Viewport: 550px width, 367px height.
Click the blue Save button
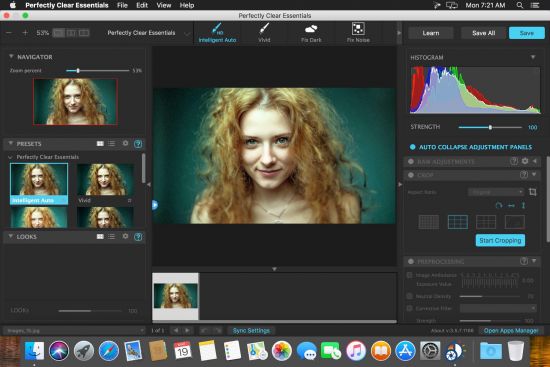526,33
